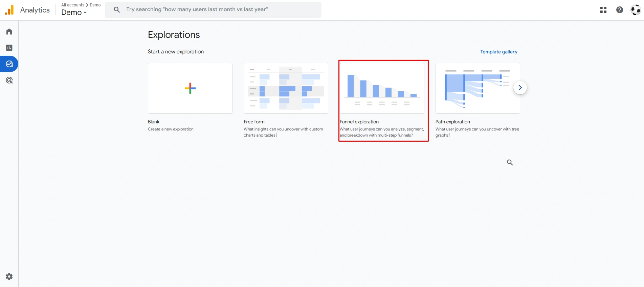Image resolution: width=644 pixels, height=287 pixels.
Task: Click the search icon below the template cards
Action: coord(510,163)
